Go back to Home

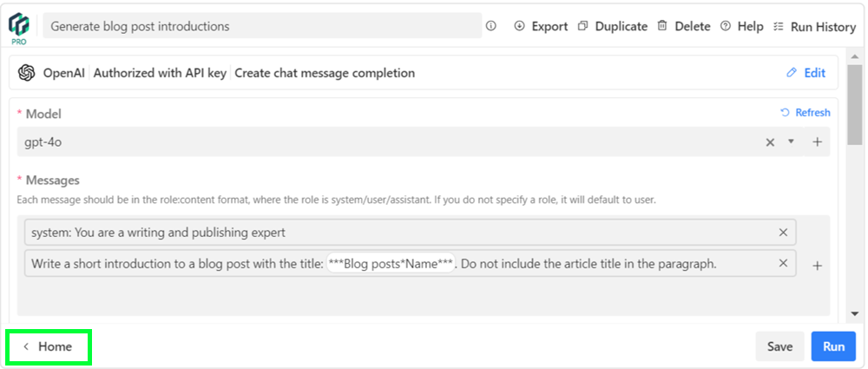(x=48, y=346)
